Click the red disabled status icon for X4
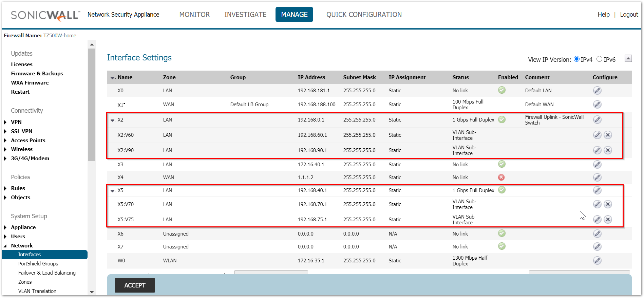The image size is (644, 298). 501,178
